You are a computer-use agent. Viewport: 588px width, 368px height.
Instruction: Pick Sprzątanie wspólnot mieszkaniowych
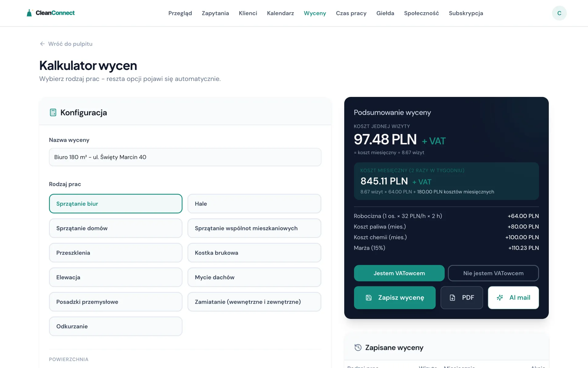click(254, 228)
